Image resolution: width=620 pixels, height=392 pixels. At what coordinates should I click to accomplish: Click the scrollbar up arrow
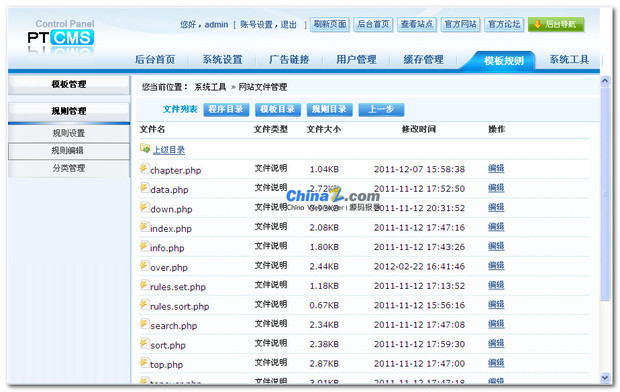(605, 81)
